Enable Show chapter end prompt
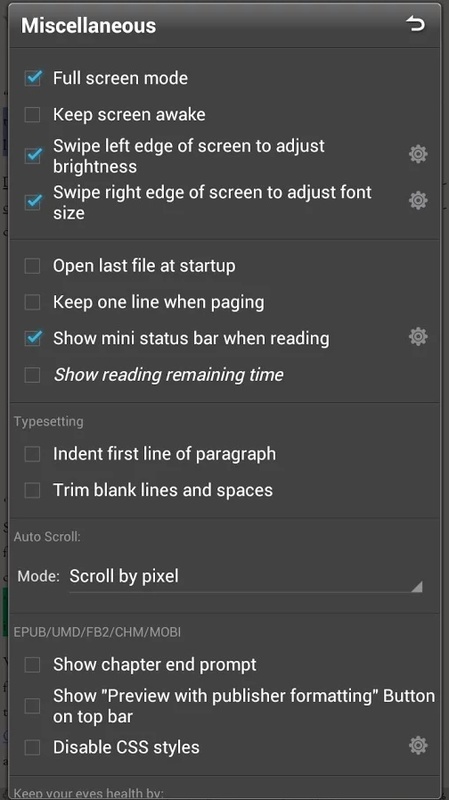449x800 pixels. 33,665
